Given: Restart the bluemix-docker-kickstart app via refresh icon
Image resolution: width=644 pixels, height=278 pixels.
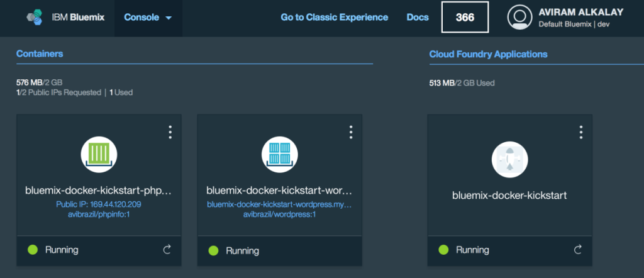Looking at the screenshot, I should click(x=577, y=250).
